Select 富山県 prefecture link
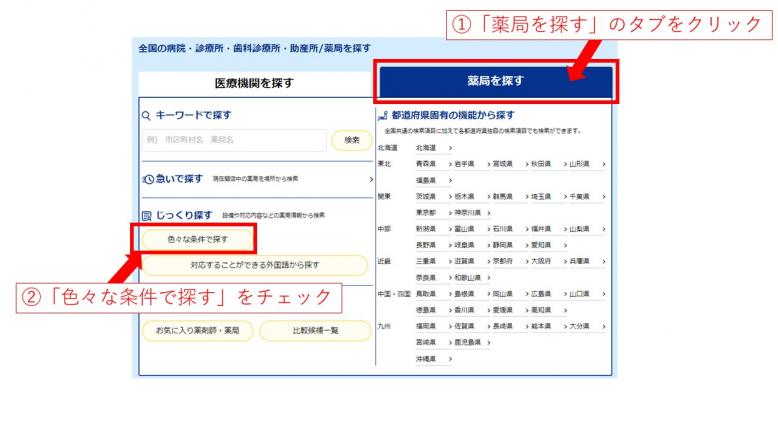This screenshot has width=778, height=438. pyautogui.click(x=472, y=229)
